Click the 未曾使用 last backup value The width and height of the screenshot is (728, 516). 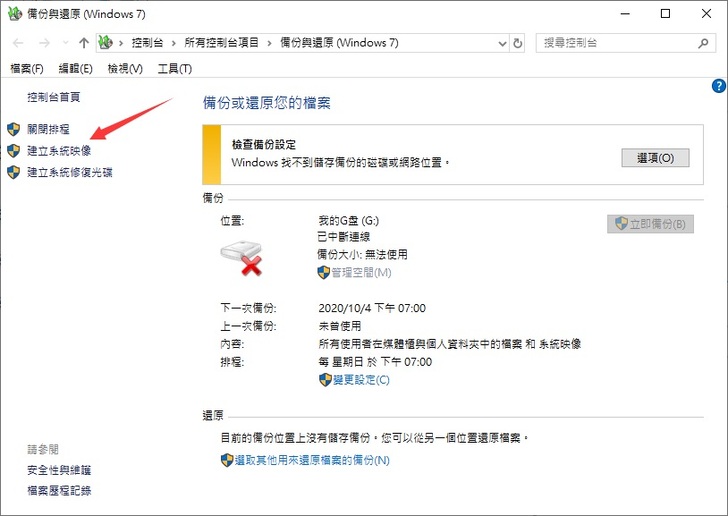click(x=340, y=326)
